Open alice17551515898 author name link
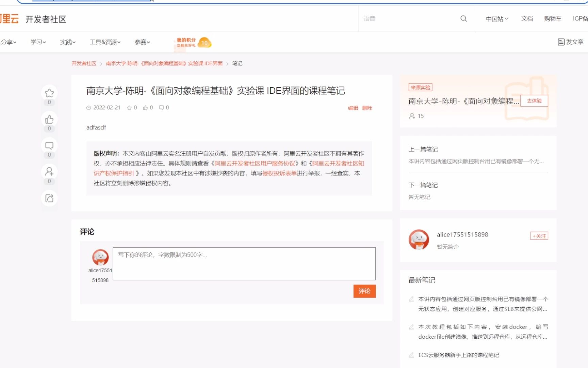The image size is (588, 368). (462, 235)
